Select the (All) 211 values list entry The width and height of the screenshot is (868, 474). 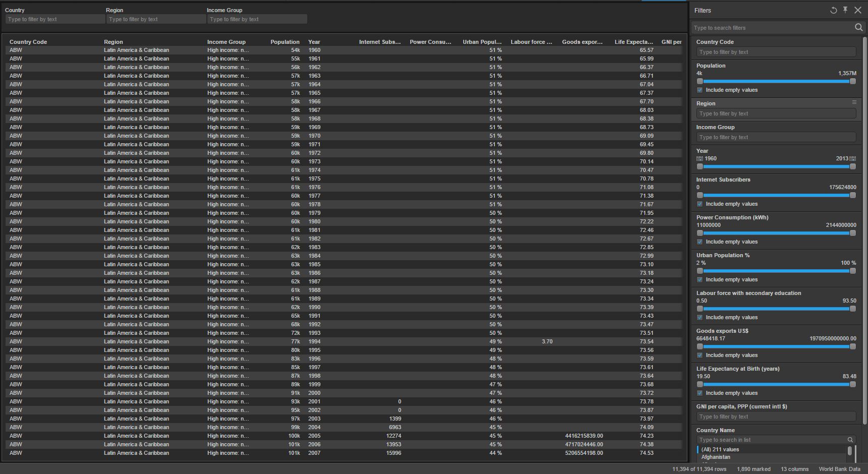(x=720, y=449)
